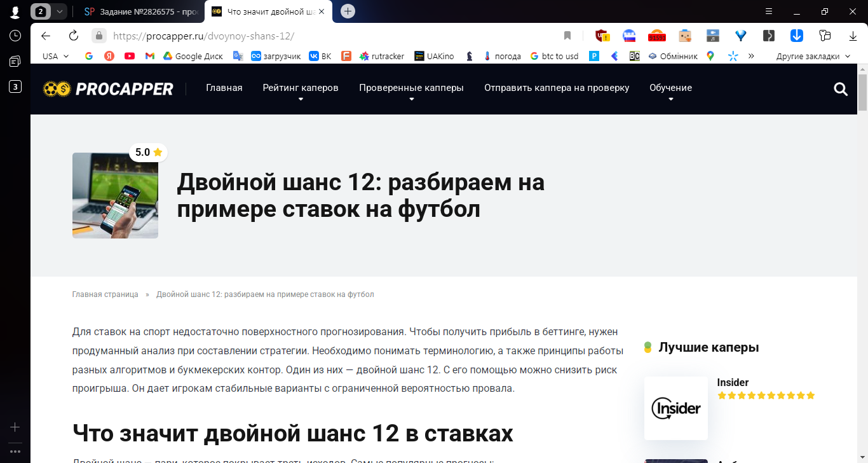Expand the tab group chevron next to 2
The height and width of the screenshot is (463, 868).
(59, 11)
